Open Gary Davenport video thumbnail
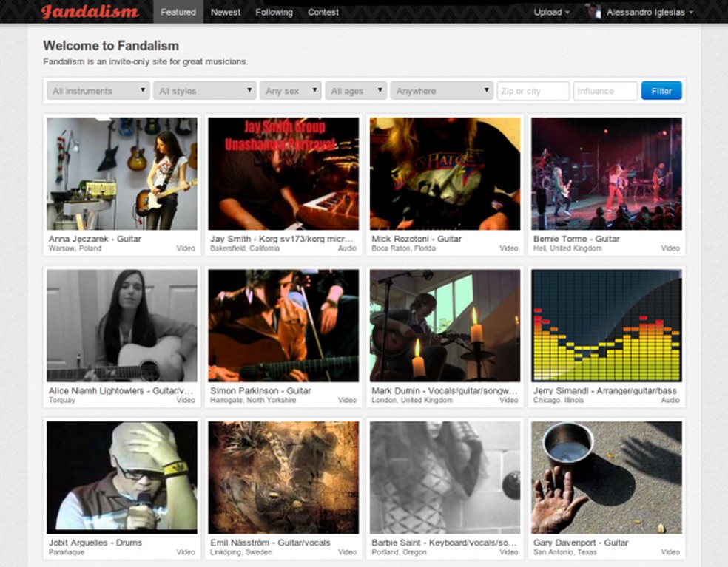 coord(607,478)
